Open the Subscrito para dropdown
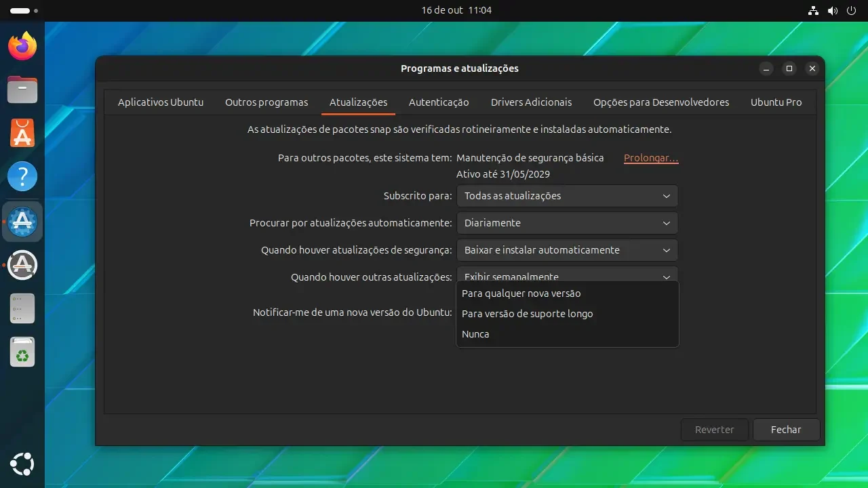 (x=567, y=196)
